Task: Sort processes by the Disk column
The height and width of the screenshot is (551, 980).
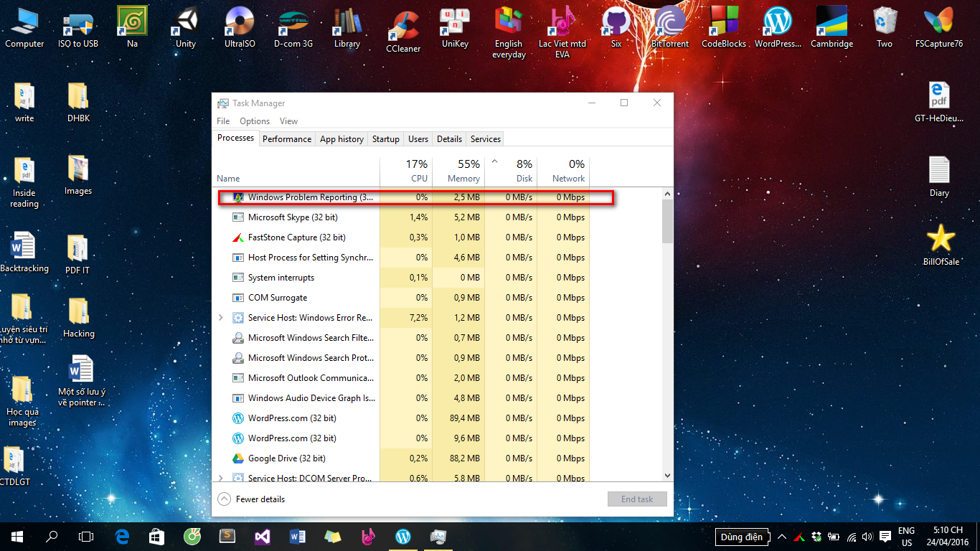Action: [x=512, y=171]
